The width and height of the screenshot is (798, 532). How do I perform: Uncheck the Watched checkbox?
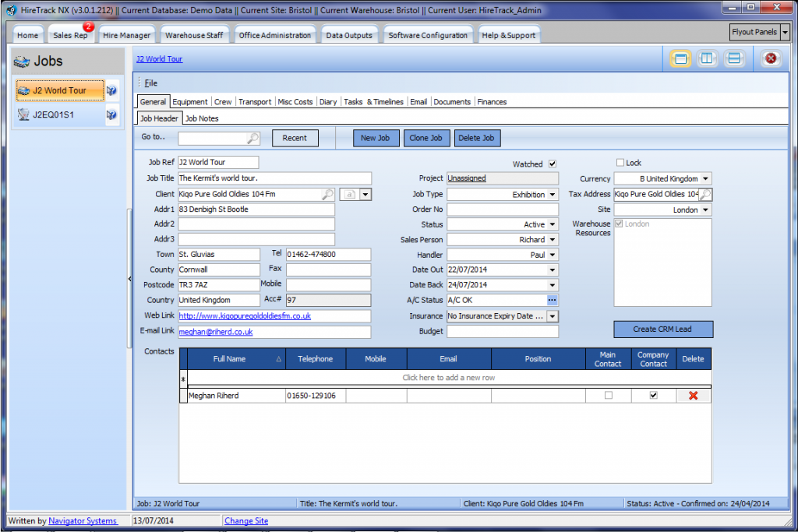(553, 164)
